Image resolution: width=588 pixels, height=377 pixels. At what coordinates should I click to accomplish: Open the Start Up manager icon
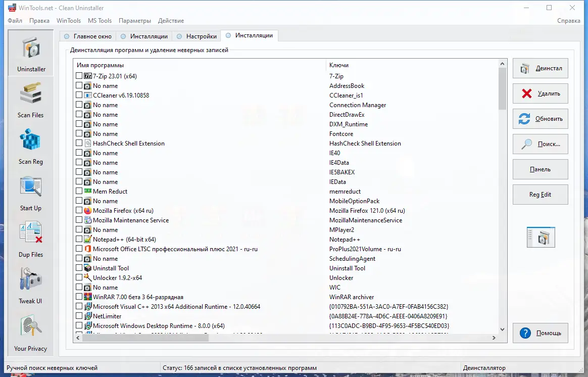[x=31, y=193]
